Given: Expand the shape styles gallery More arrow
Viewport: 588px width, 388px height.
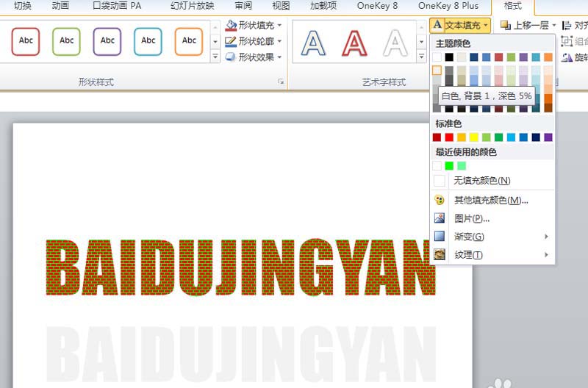Looking at the screenshot, I should [215, 57].
